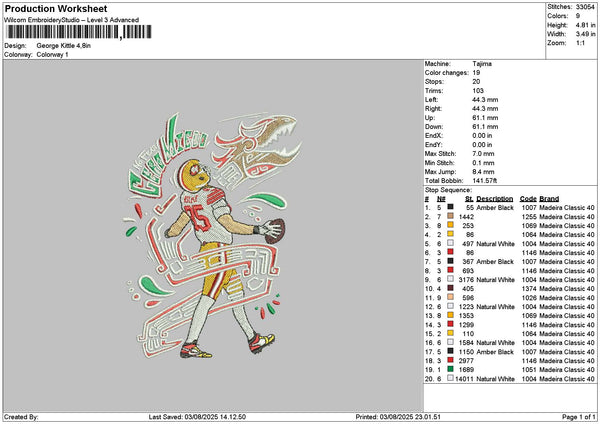The height and width of the screenshot is (424, 600).
Task: Select the yellow swatch in stop row 4
Action: click(450, 235)
